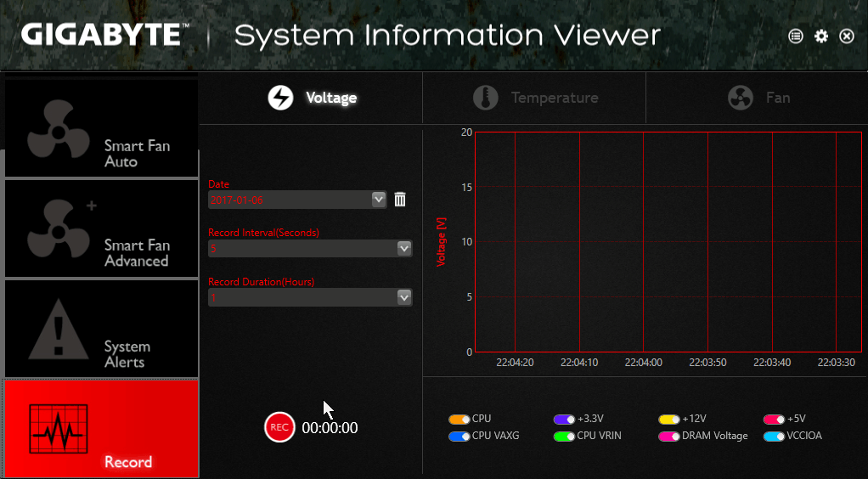Toggle the +12V series switch
Viewport: 868px width, 479px height.
click(669, 420)
